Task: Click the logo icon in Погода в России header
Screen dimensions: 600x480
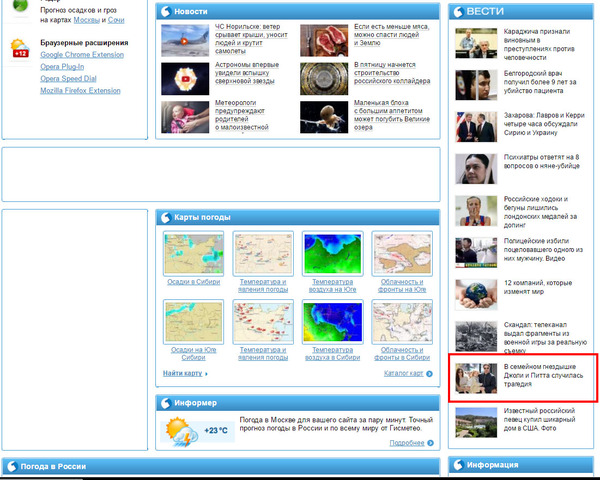Action: pyautogui.click(x=12, y=466)
